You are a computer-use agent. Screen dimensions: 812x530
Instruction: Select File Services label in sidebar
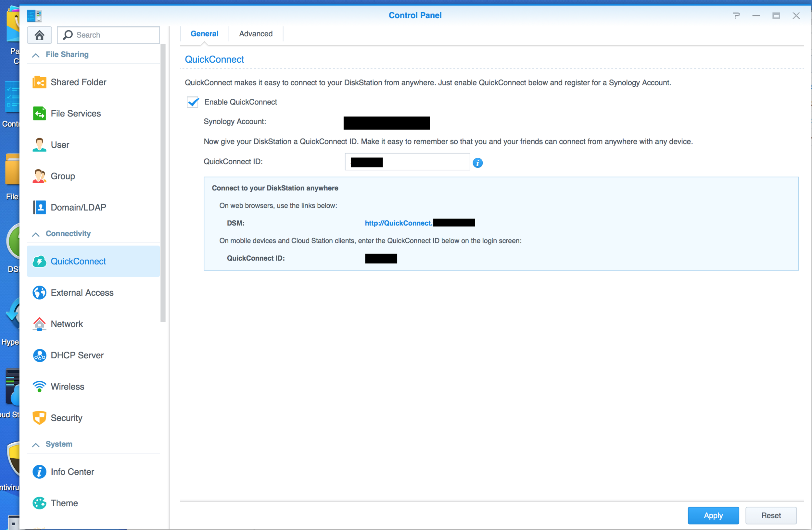pos(76,114)
